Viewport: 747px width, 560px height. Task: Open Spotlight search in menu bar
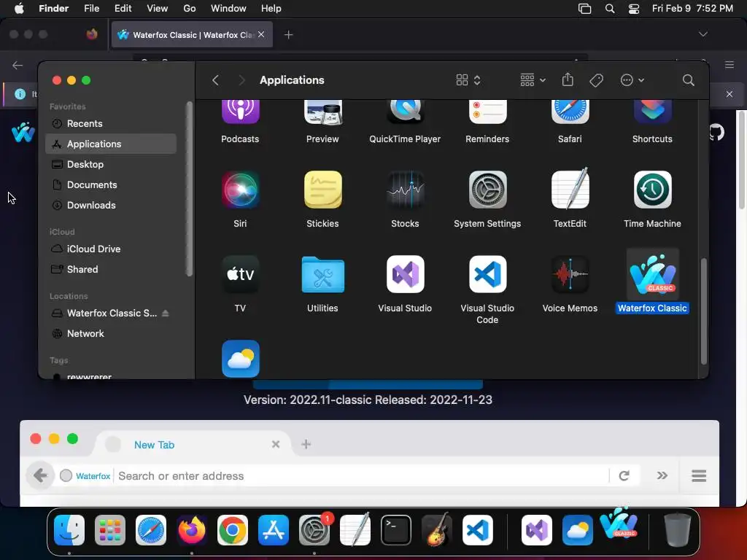pyautogui.click(x=610, y=9)
